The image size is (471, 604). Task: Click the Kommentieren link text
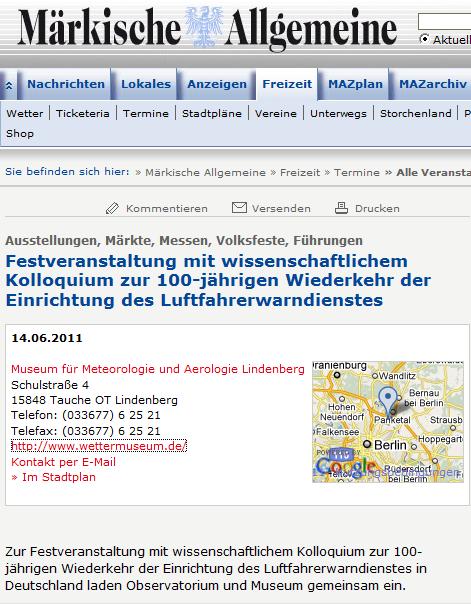click(x=167, y=208)
